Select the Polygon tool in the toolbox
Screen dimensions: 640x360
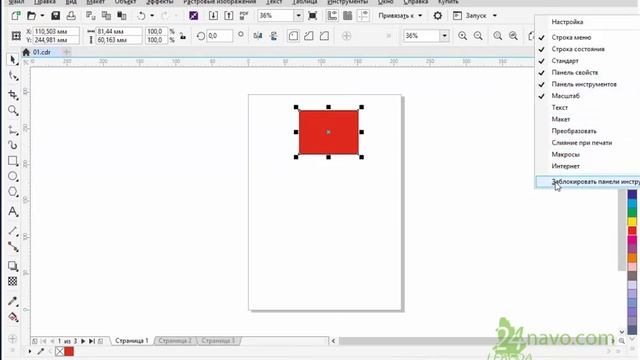[x=13, y=192]
